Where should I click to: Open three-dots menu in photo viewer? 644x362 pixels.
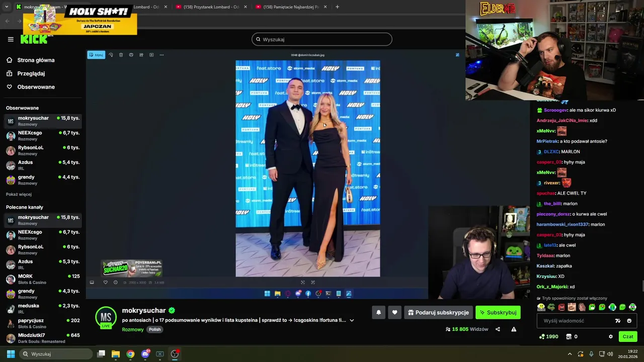pos(162,55)
